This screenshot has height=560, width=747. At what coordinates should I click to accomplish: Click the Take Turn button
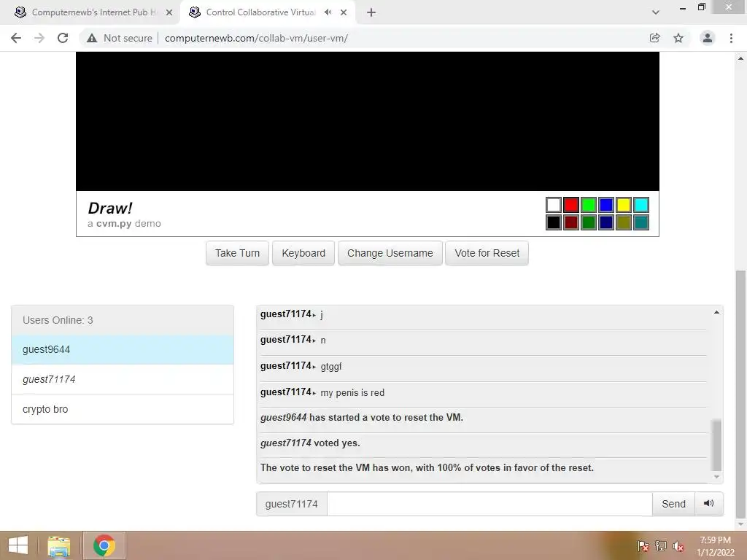[x=237, y=253]
